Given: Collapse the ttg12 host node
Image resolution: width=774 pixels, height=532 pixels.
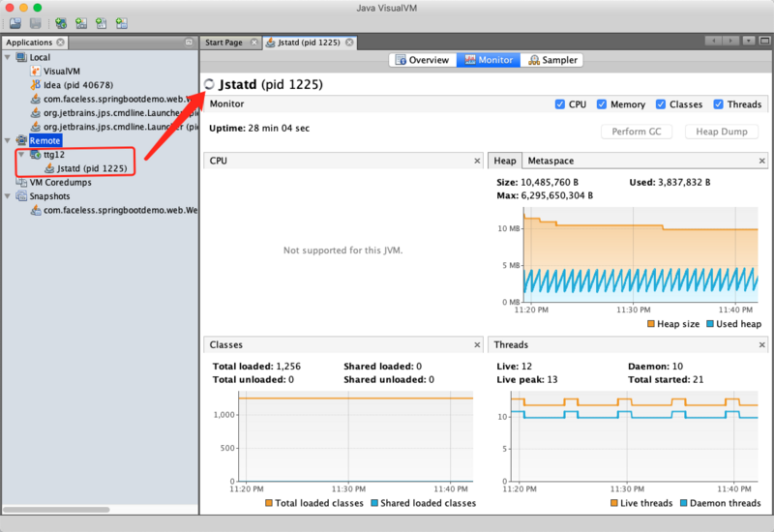Looking at the screenshot, I should pos(21,155).
